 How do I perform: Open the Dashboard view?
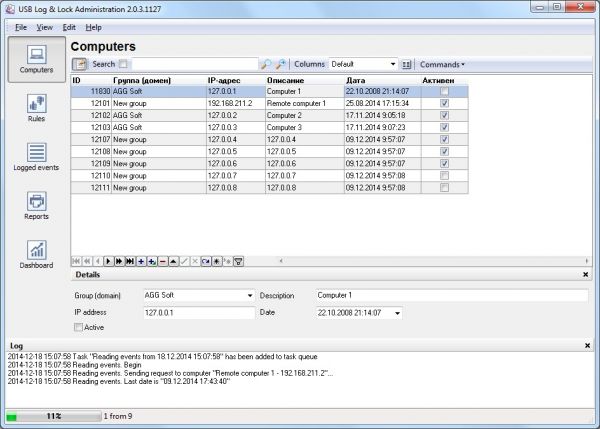click(36, 254)
